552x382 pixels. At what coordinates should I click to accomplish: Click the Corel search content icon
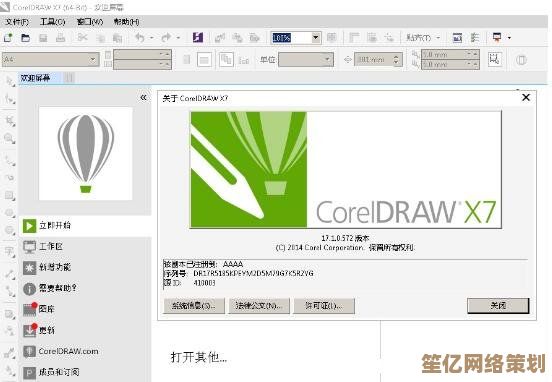tap(198, 37)
